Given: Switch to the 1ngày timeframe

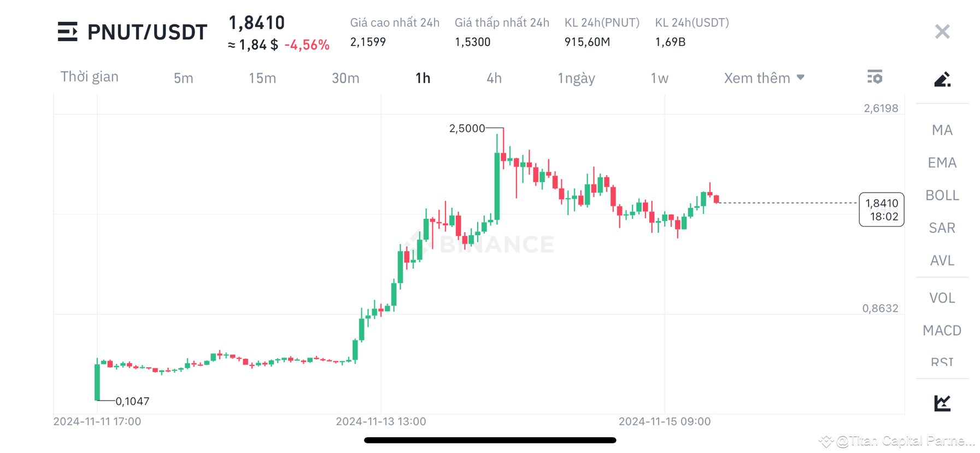Looking at the screenshot, I should pyautogui.click(x=576, y=78).
